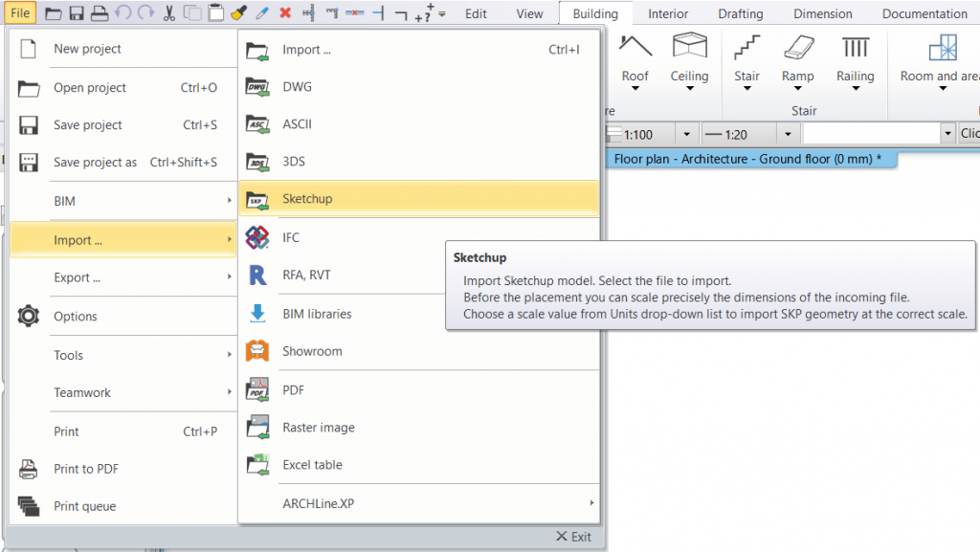Switch to the Interior ribbon tab

tap(667, 13)
